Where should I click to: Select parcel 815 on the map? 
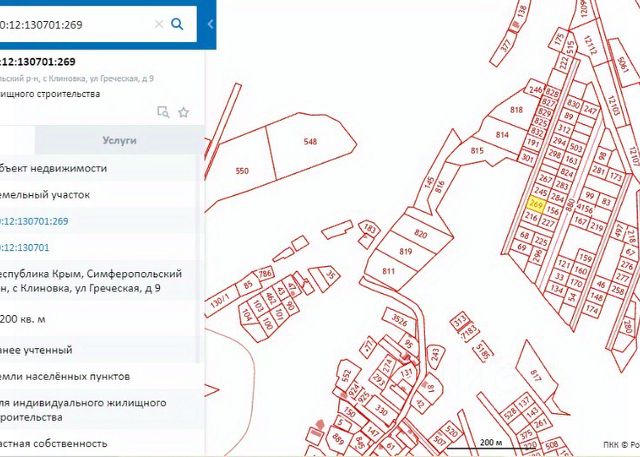coord(477,151)
